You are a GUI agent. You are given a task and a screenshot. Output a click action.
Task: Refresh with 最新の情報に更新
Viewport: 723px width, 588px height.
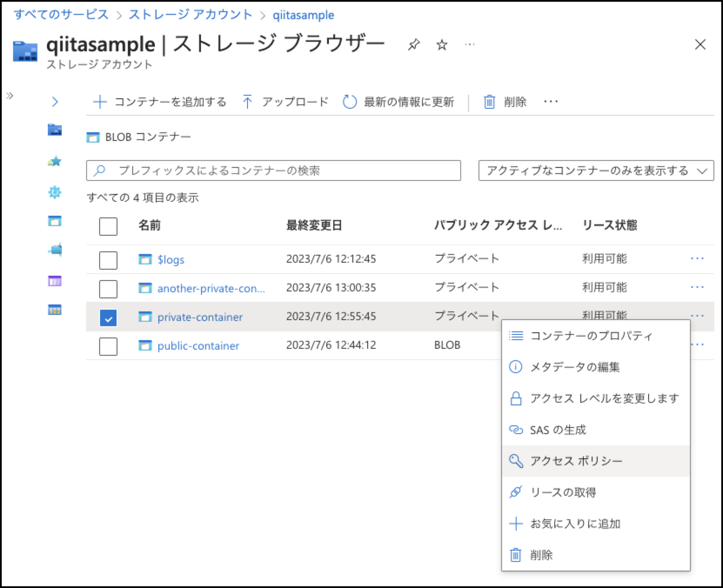pos(398,102)
